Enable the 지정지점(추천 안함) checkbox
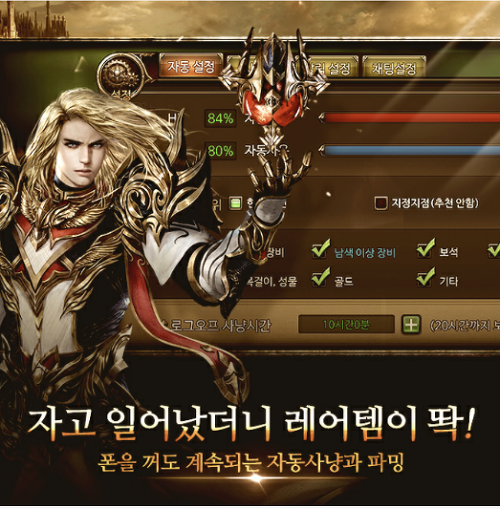Image resolution: width=500 pixels, height=509 pixels. coord(381,203)
